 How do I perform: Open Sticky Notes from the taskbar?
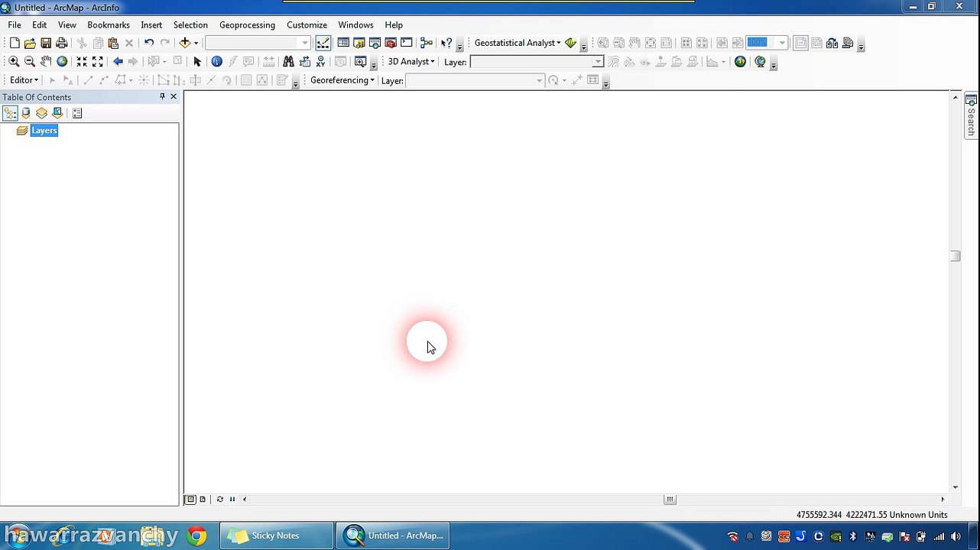coord(277,535)
